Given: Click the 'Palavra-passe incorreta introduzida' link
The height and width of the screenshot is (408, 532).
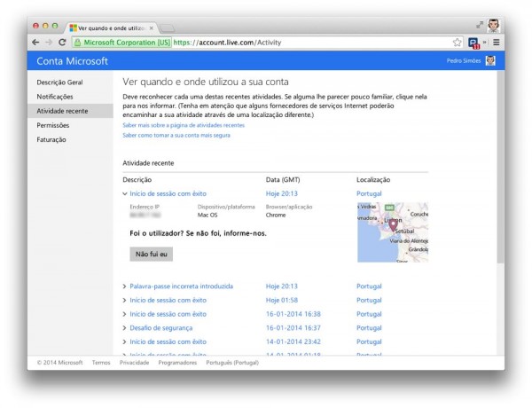Looking at the screenshot, I should tap(182, 286).
